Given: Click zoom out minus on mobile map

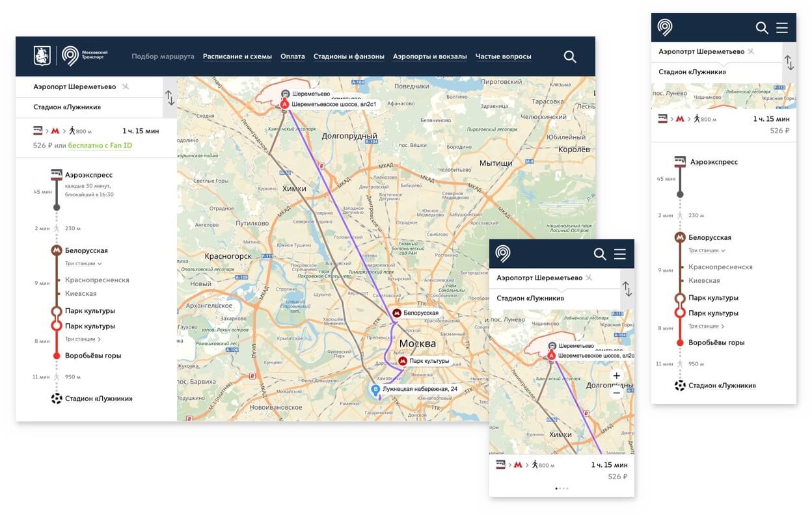Looking at the screenshot, I should tap(616, 392).
